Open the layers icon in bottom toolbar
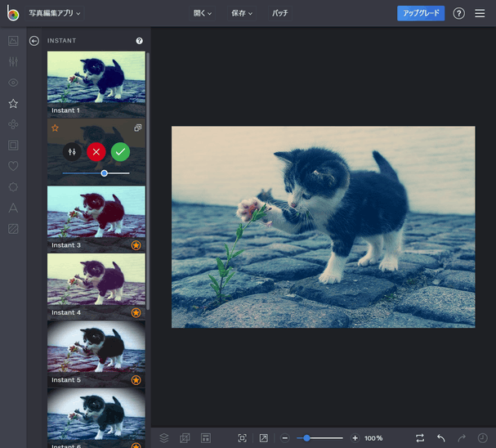The width and height of the screenshot is (496, 448). pyautogui.click(x=164, y=438)
